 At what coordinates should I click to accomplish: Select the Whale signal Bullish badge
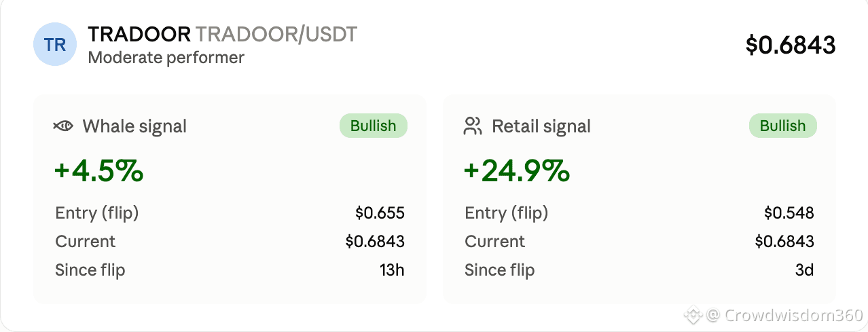click(x=373, y=126)
